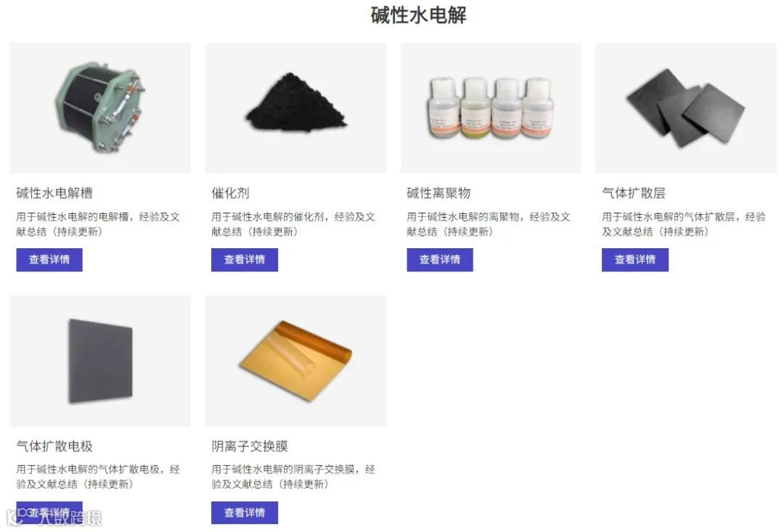
Task: Open the 阴离子交换膜 title link
Action: [250, 446]
